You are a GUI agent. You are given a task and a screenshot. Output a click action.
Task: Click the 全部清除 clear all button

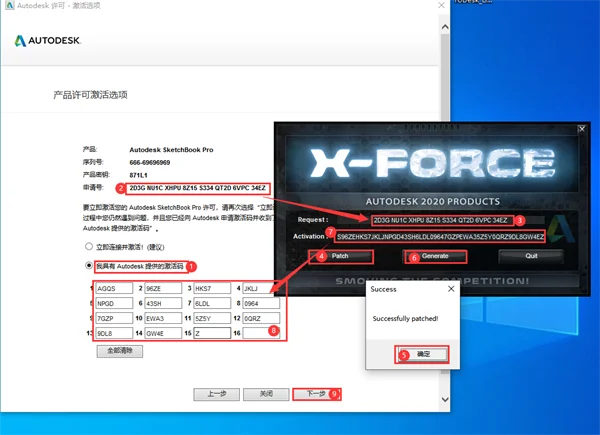120,351
